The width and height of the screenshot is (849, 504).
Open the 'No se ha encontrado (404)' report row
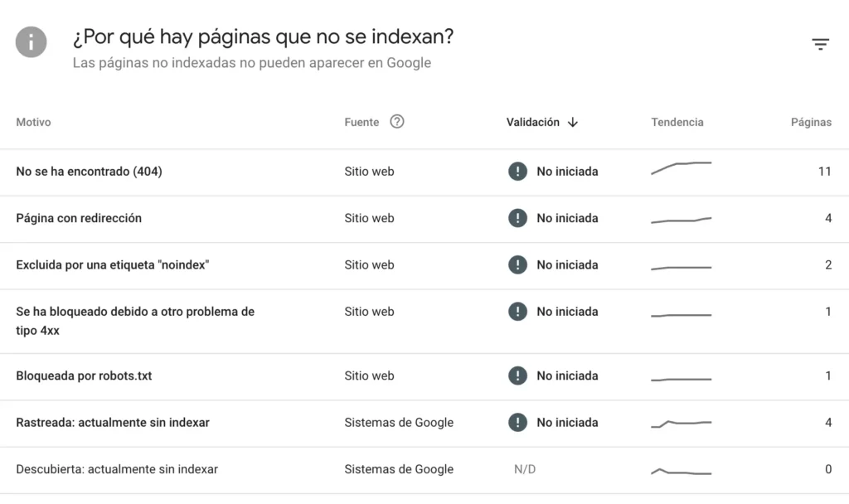[x=89, y=171]
